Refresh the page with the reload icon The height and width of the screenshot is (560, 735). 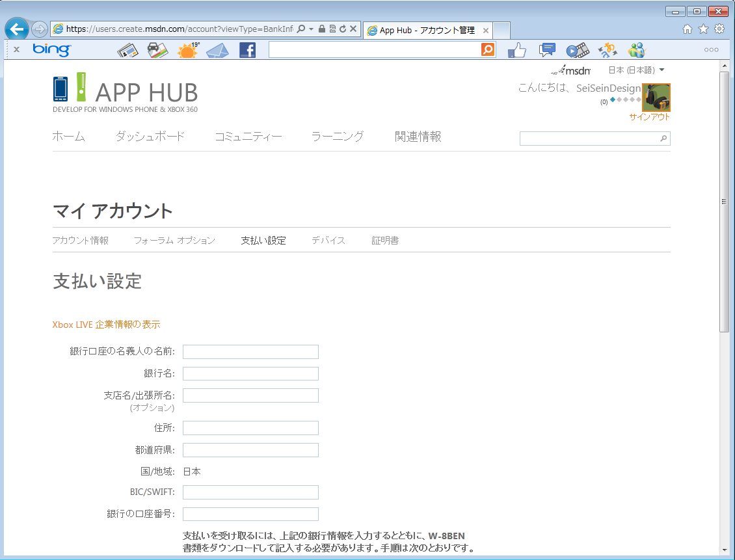tap(343, 29)
